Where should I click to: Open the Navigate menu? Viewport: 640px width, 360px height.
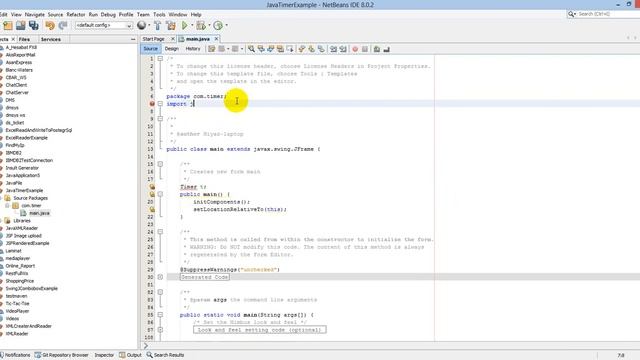[x=35, y=15]
